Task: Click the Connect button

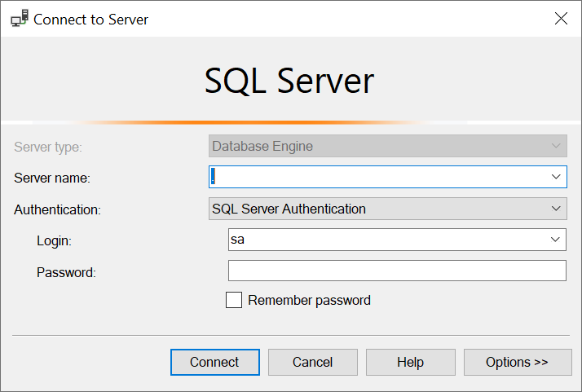Action: 215,362
